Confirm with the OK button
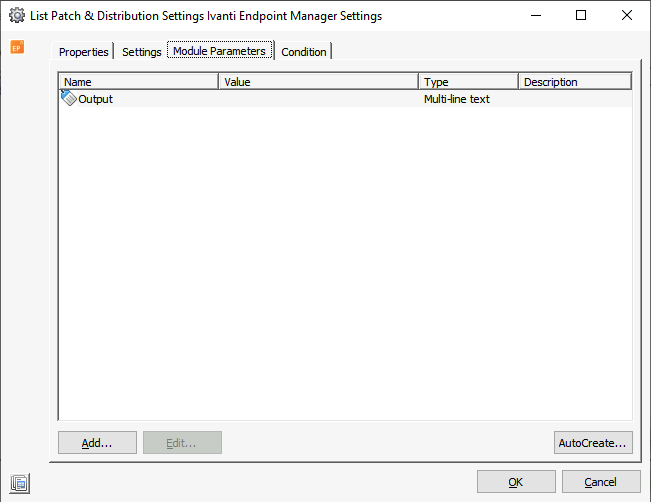Viewport: 651px width, 502px height. 516,482
